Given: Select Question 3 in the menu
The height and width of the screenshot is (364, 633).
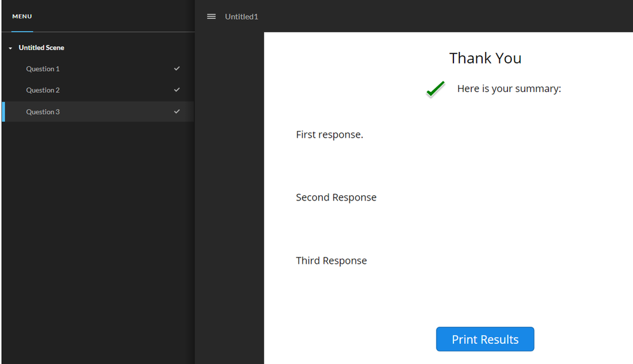Looking at the screenshot, I should pos(42,112).
